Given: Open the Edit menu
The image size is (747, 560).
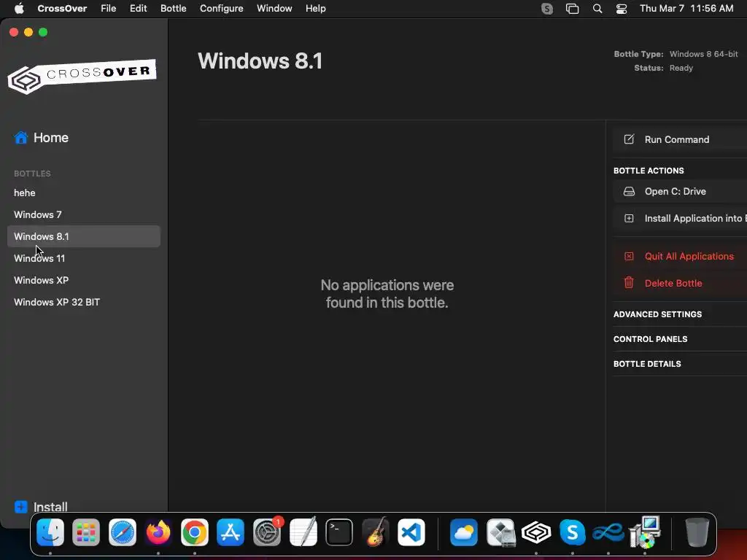Looking at the screenshot, I should (138, 9).
